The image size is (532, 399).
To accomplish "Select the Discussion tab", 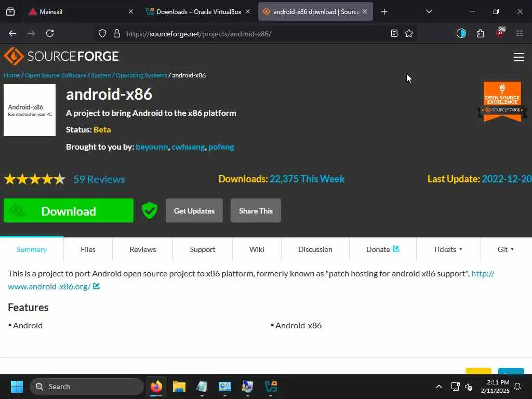I will pyautogui.click(x=315, y=249).
